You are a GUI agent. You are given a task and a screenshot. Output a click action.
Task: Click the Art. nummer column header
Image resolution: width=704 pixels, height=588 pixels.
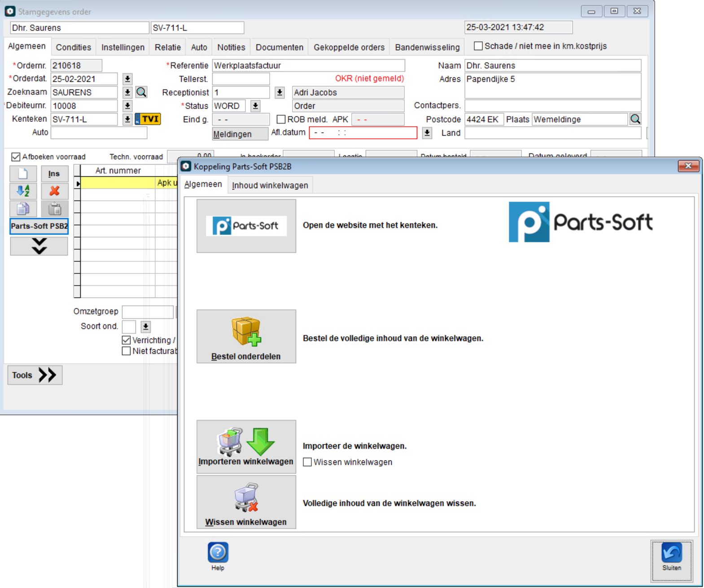(x=118, y=171)
